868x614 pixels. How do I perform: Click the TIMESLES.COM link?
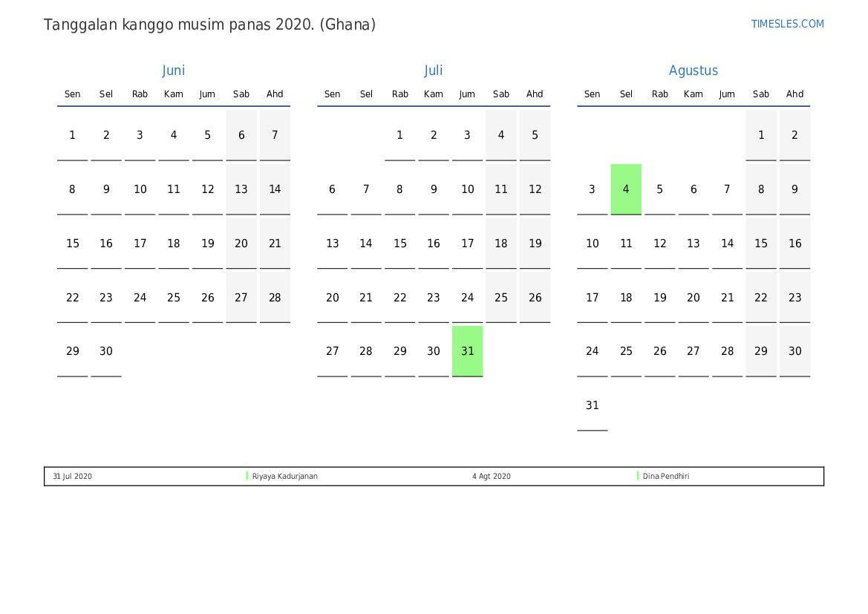[x=787, y=24]
